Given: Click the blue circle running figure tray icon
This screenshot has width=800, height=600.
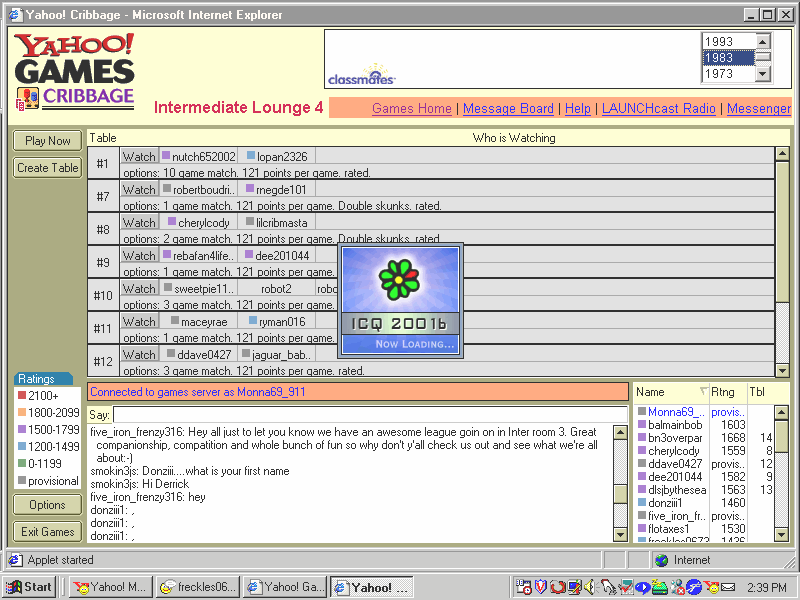Looking at the screenshot, I should (694, 587).
